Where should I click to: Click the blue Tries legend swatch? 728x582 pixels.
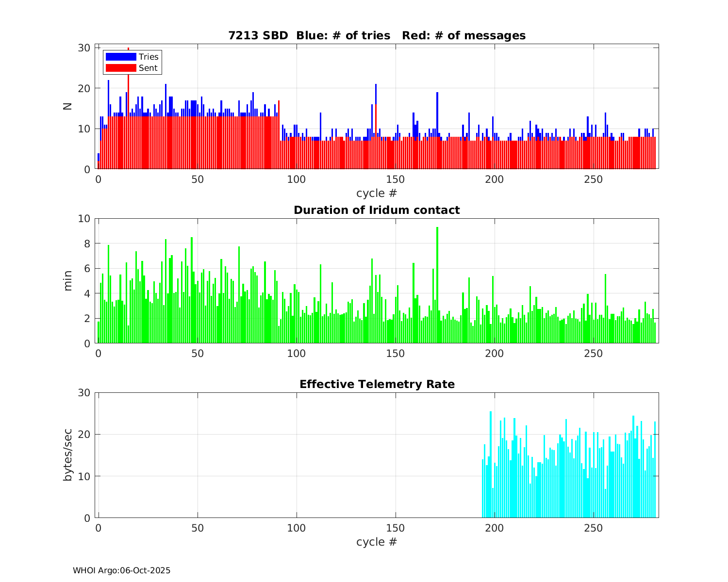point(120,57)
